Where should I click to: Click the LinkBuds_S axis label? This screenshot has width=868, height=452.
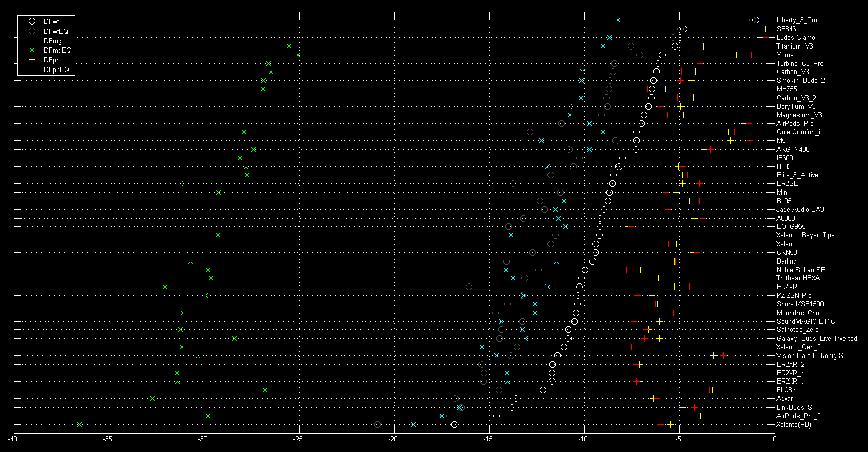pyautogui.click(x=794, y=407)
